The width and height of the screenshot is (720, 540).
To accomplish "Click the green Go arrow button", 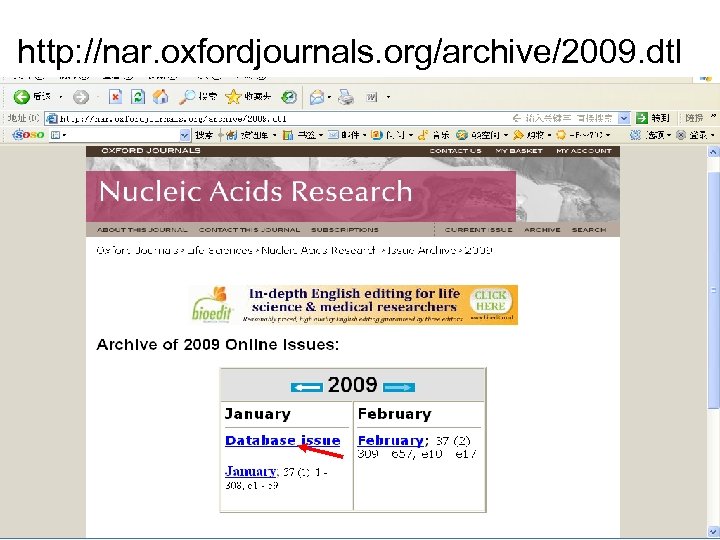I will (x=641, y=118).
